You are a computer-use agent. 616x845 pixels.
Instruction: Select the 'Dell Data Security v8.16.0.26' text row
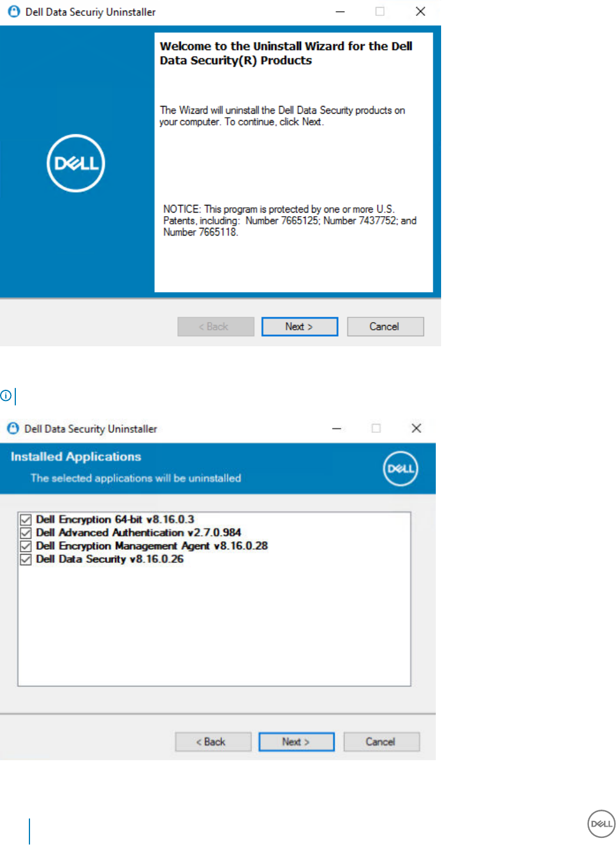pos(110,559)
